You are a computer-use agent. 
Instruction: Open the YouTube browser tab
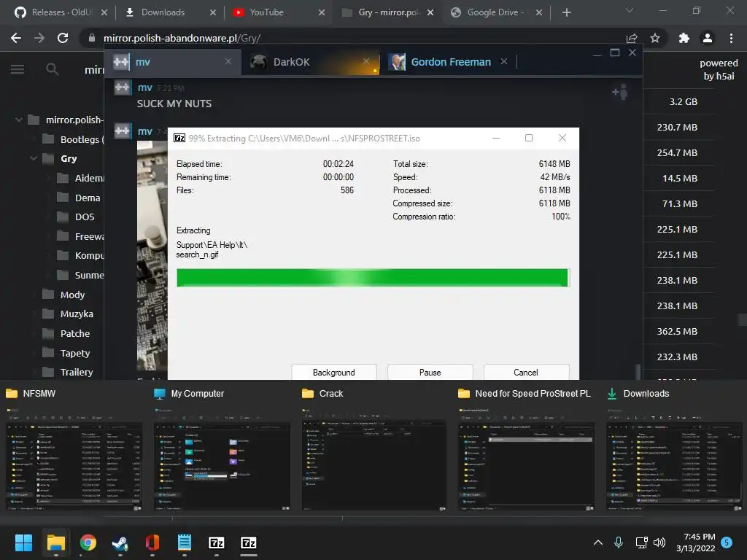278,12
